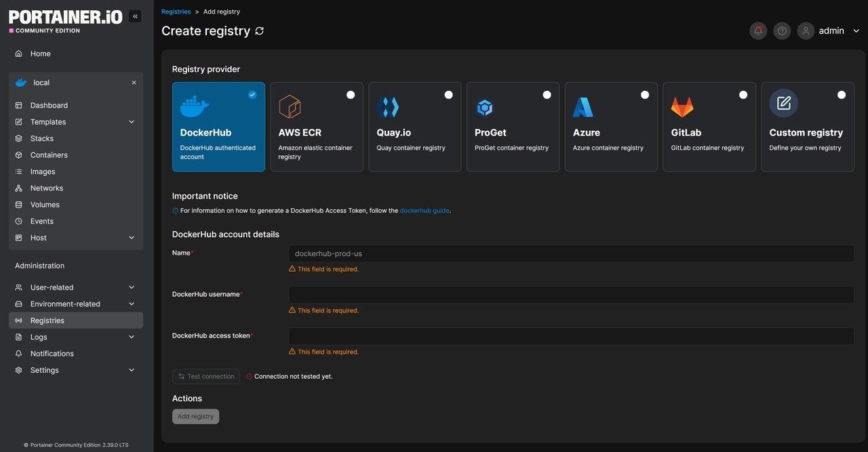Click the Settings gear icon in the sidebar
This screenshot has width=868, height=452.
pos(18,370)
